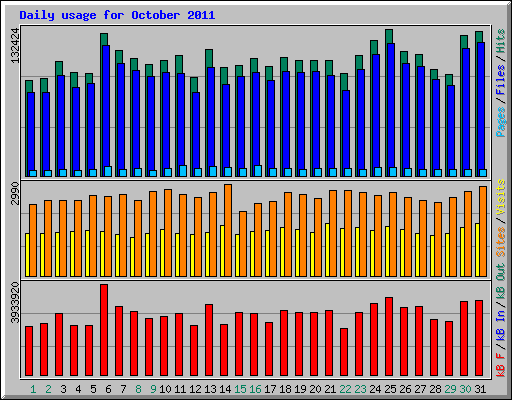Select the "Files" legend label

[500, 80]
